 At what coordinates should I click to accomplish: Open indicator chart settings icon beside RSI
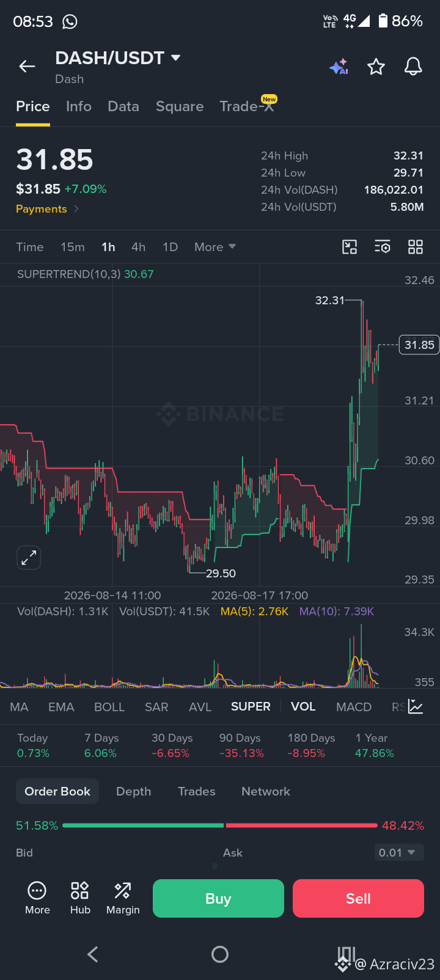click(416, 707)
